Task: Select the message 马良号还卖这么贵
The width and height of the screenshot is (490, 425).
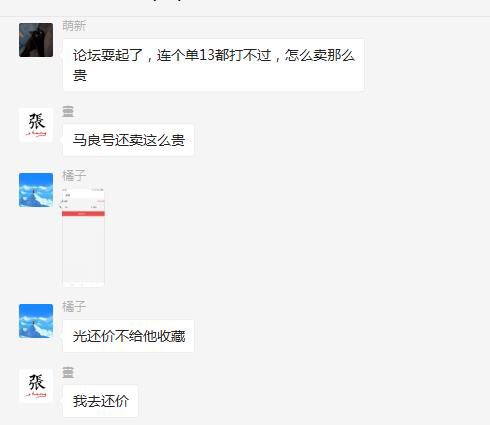Action: click(x=128, y=140)
